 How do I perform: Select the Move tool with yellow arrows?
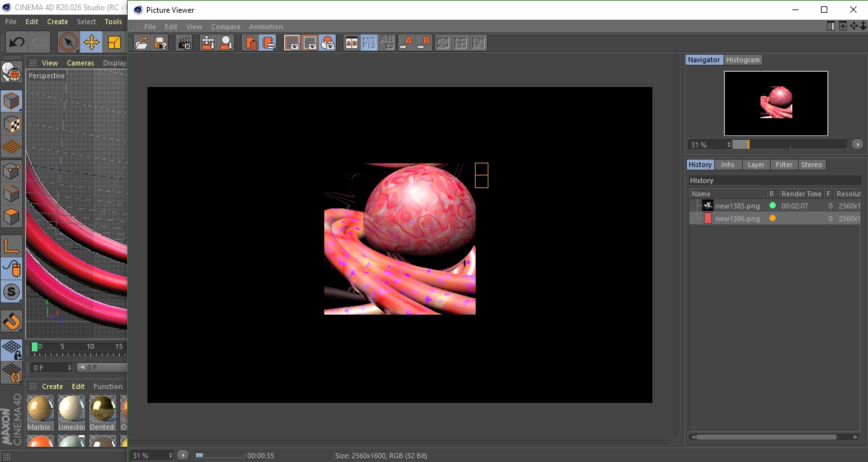pos(92,43)
